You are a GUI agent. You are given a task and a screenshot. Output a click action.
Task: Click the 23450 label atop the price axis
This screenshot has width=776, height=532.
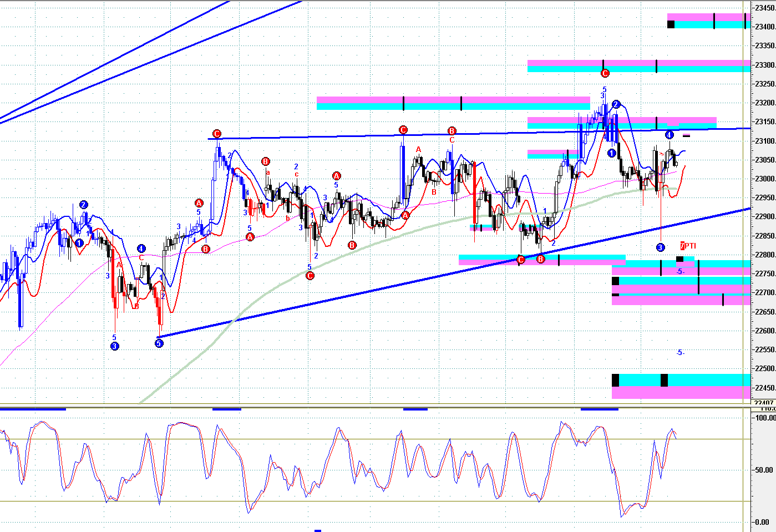pos(765,8)
